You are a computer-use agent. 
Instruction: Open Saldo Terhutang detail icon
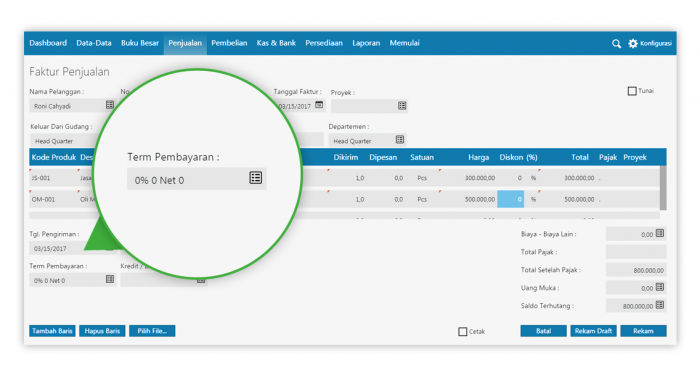click(x=660, y=305)
